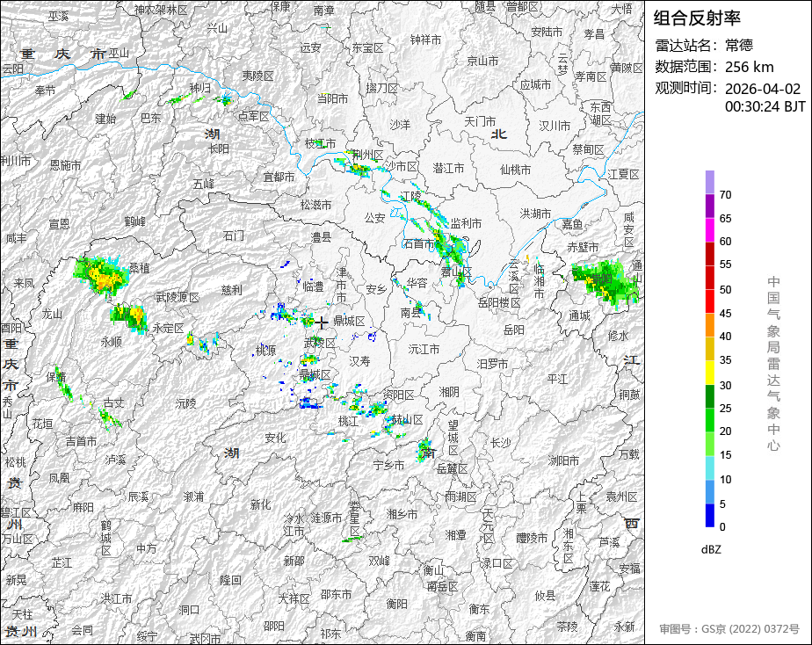Click the 石门 county label

point(233,236)
